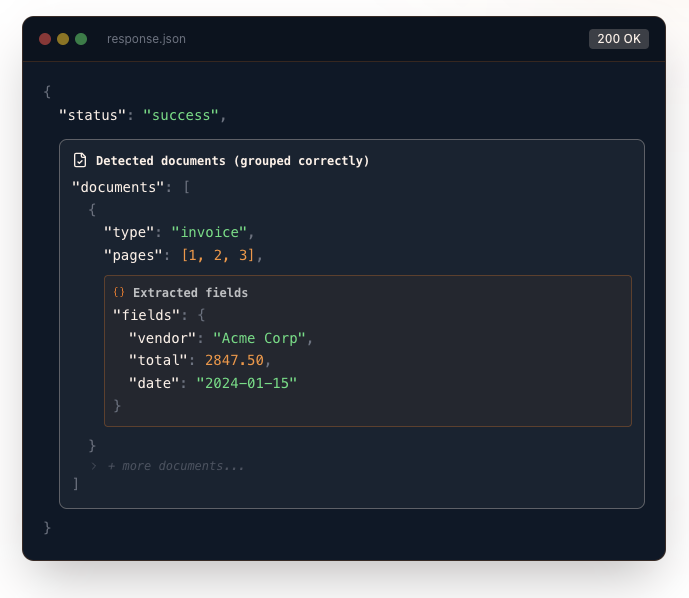Click the "success" status value
The height and width of the screenshot is (598, 689).
181,115
